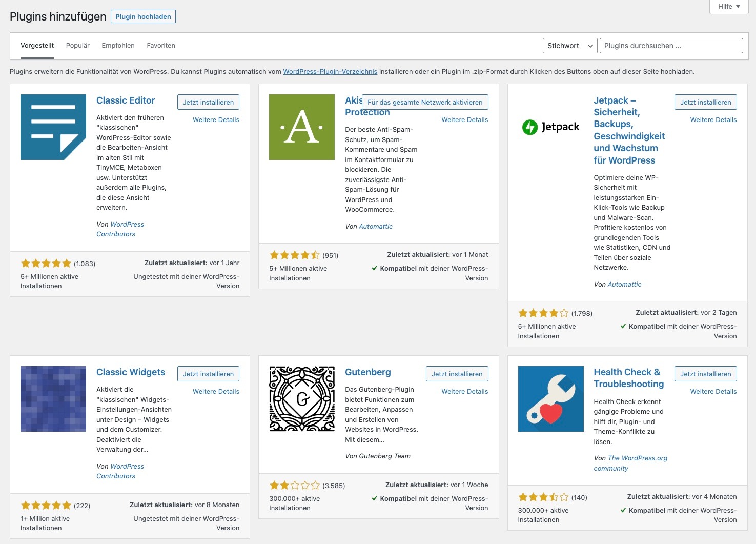756x544 pixels.
Task: Open the Automattic author link under Akismet
Action: (x=376, y=226)
